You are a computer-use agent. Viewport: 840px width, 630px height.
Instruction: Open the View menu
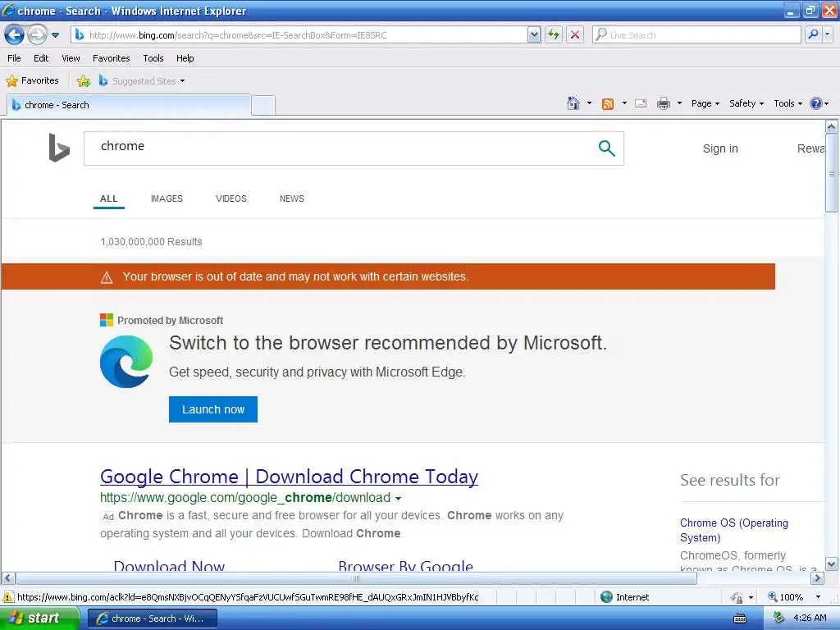pyautogui.click(x=71, y=58)
